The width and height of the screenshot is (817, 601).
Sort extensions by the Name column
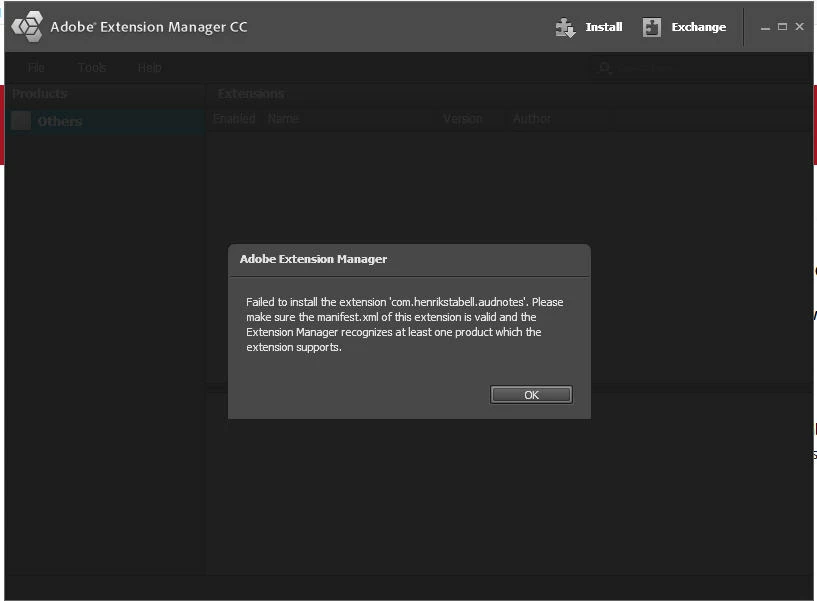pyautogui.click(x=283, y=119)
